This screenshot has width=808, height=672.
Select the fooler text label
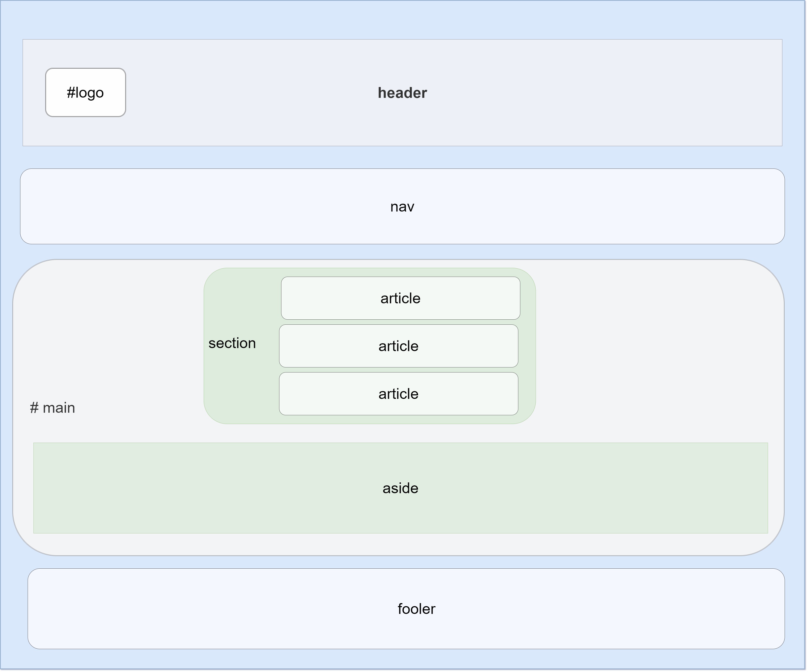(416, 609)
